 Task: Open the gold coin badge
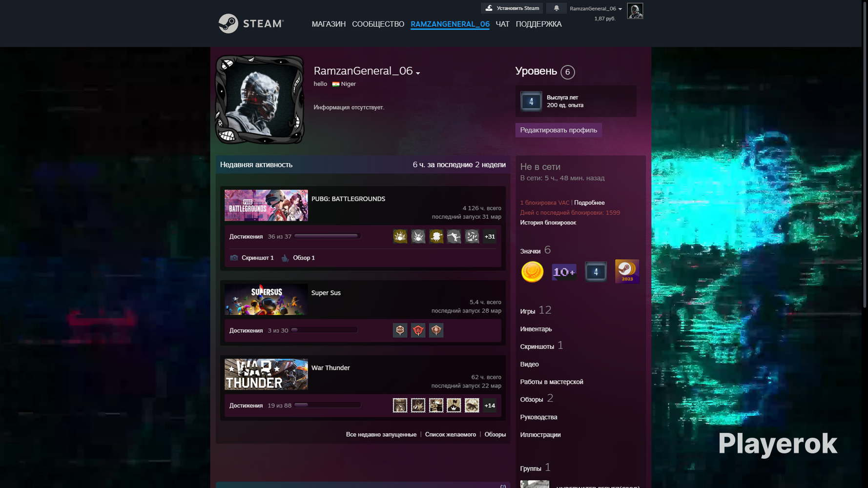532,272
